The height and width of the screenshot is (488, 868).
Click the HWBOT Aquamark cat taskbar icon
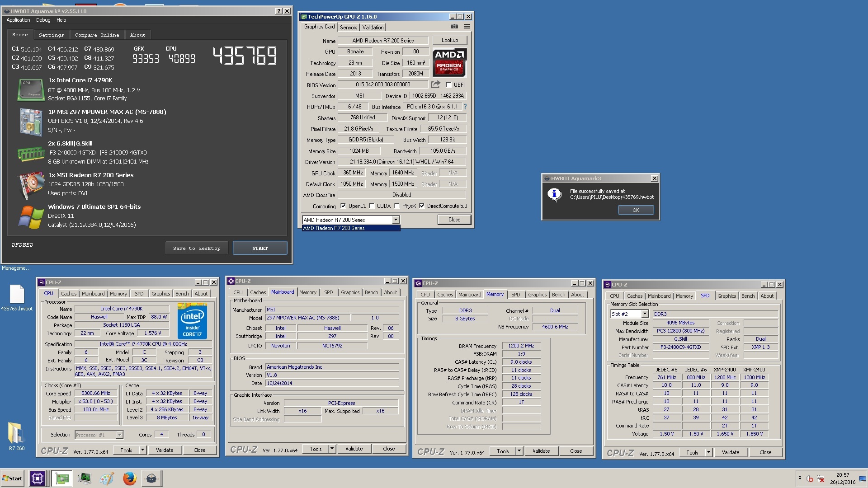point(151,479)
